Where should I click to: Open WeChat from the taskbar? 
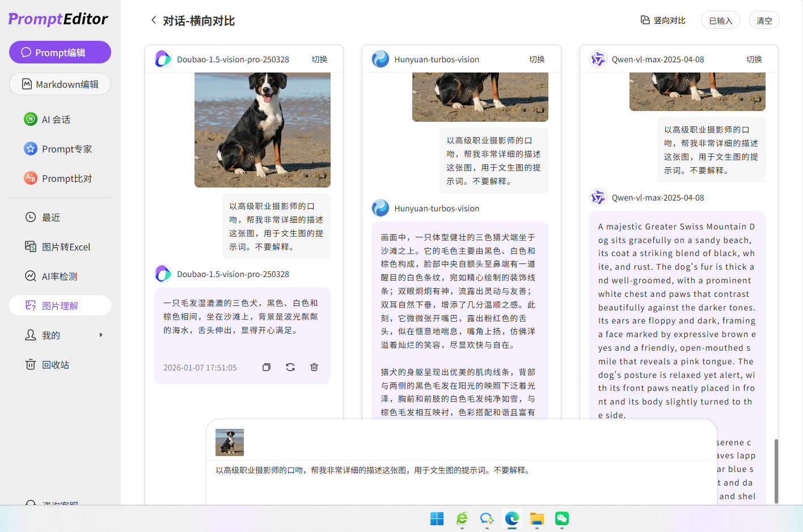pyautogui.click(x=561, y=519)
